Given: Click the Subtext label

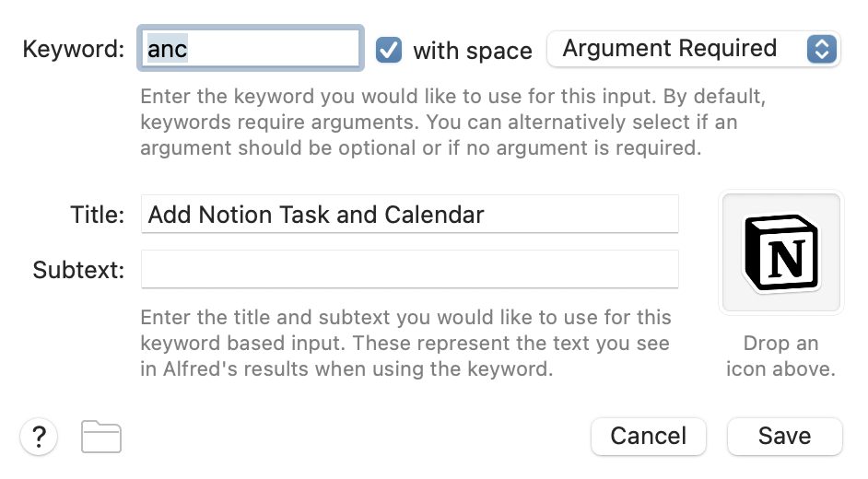Looking at the screenshot, I should click(x=78, y=270).
